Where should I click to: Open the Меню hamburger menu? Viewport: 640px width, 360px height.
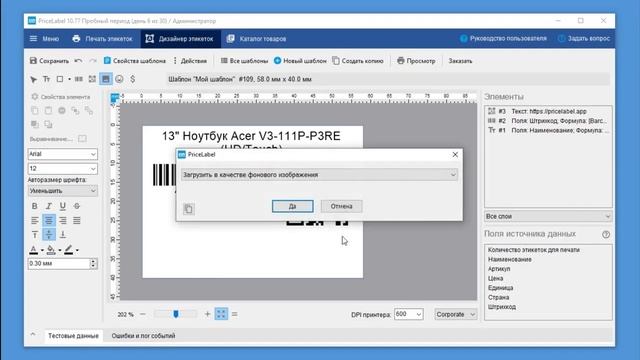tap(44, 39)
